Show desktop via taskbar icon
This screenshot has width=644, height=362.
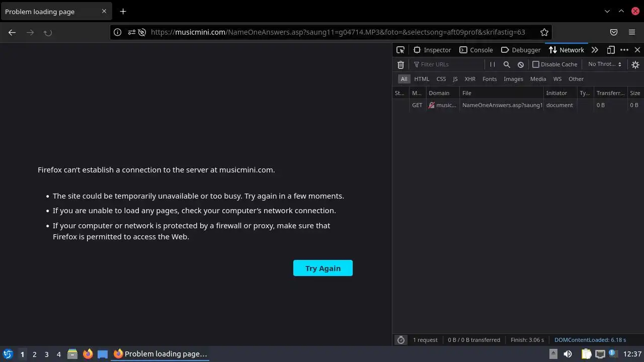(103, 354)
